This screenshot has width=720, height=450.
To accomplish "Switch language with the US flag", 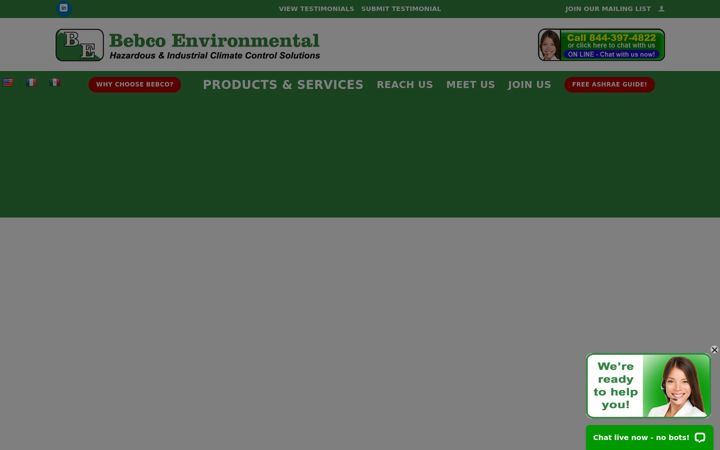I will pyautogui.click(x=8, y=83).
